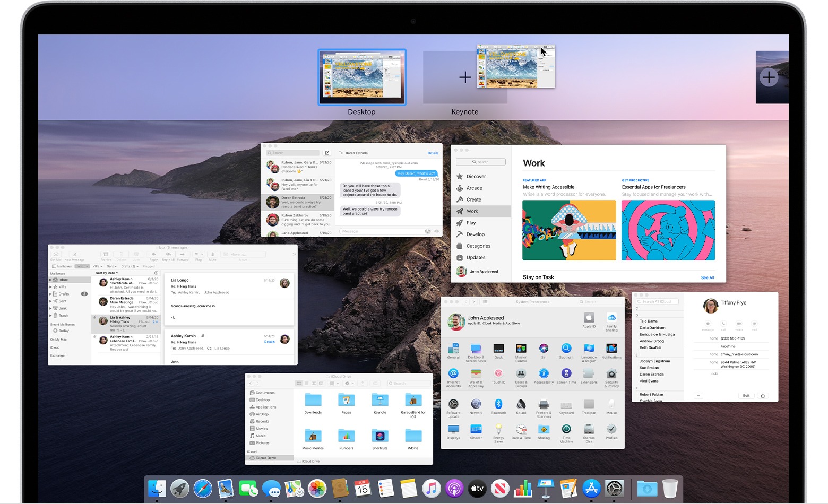Compose a new message in Mail
The width and height of the screenshot is (828, 504).
coord(74,254)
